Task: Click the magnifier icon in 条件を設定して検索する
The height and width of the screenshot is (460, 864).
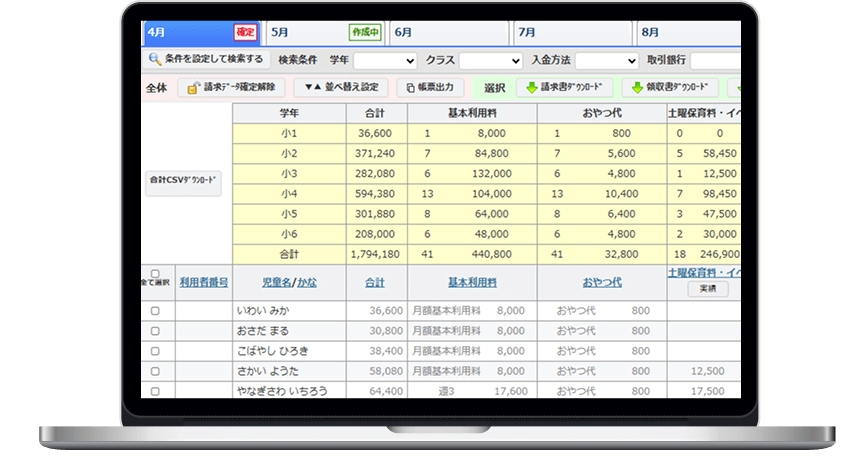Action: [x=155, y=60]
